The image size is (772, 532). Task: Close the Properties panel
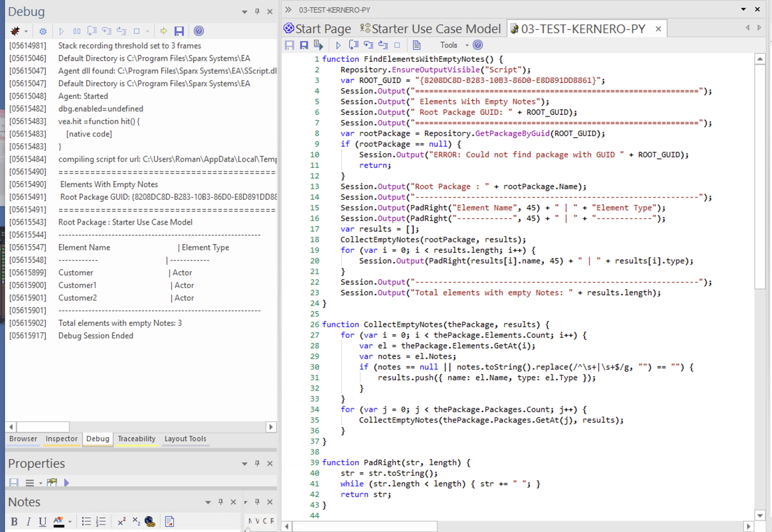click(270, 464)
